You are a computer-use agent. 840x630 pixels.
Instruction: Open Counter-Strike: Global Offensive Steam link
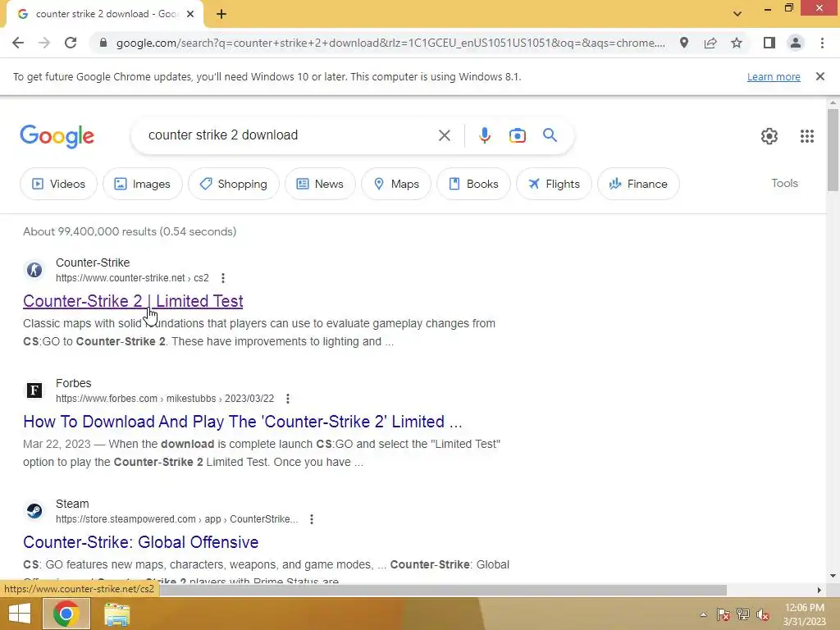pos(141,542)
